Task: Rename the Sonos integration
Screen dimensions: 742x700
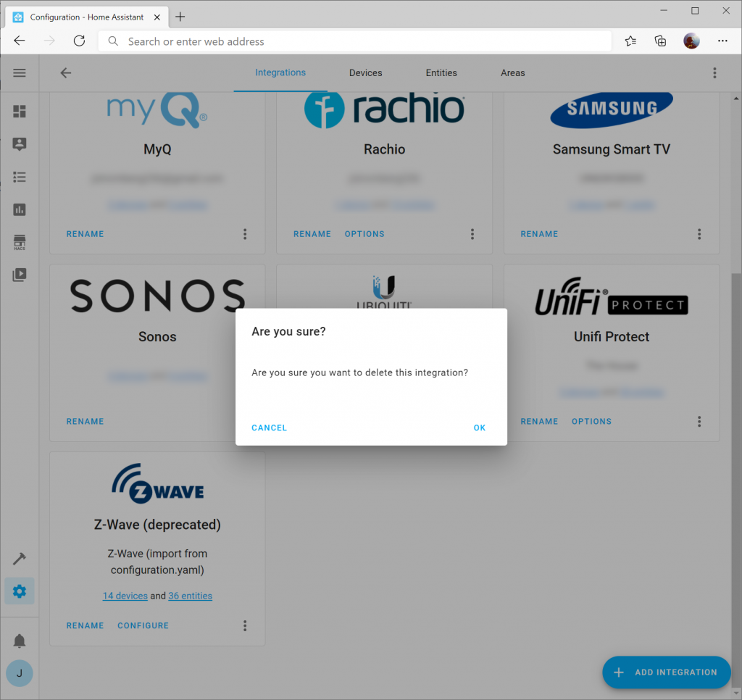Action: [86, 421]
